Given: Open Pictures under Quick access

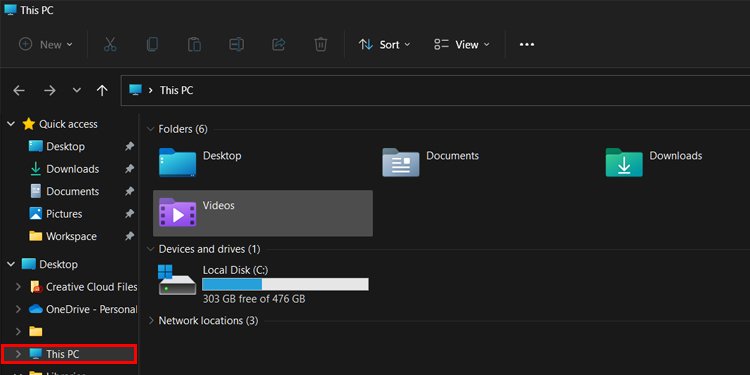Looking at the screenshot, I should (x=64, y=214).
